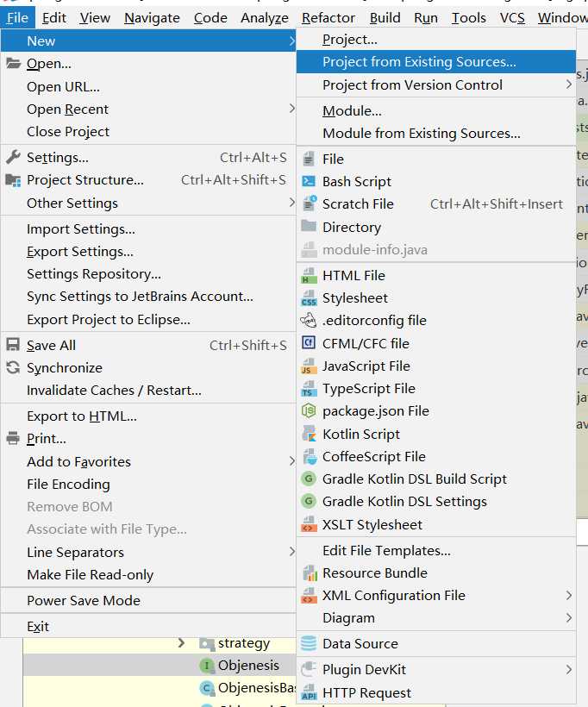Choose Invalidate Caches / Restart

pos(148,390)
